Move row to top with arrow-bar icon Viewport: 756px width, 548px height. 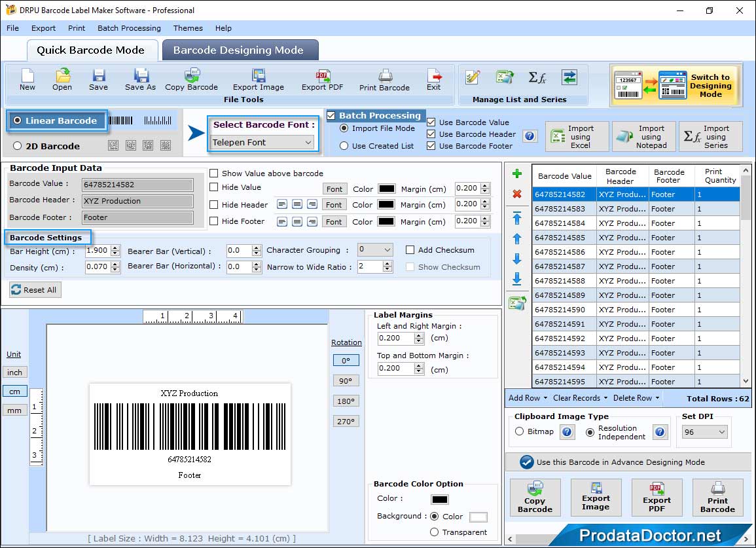tap(517, 218)
